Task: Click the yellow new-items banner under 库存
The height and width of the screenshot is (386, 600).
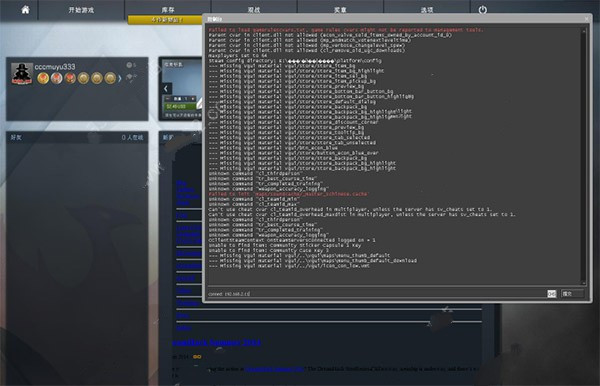Action: (165, 20)
